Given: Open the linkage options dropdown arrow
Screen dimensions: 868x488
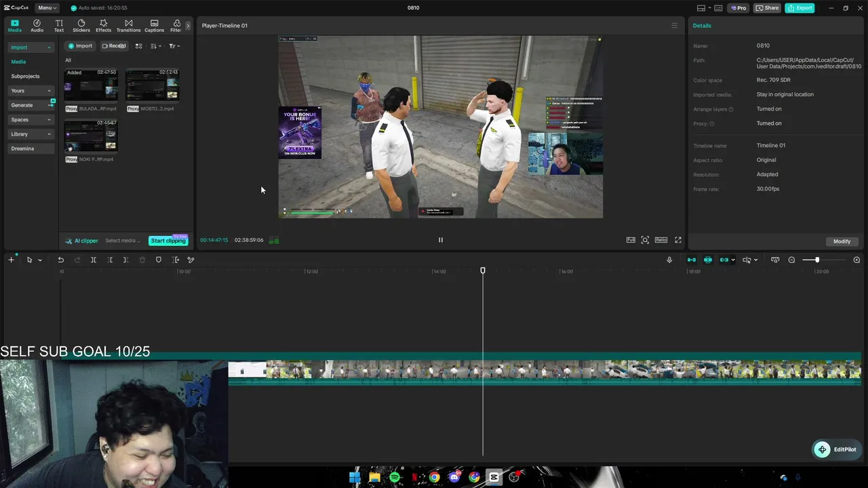Looking at the screenshot, I should [x=733, y=260].
